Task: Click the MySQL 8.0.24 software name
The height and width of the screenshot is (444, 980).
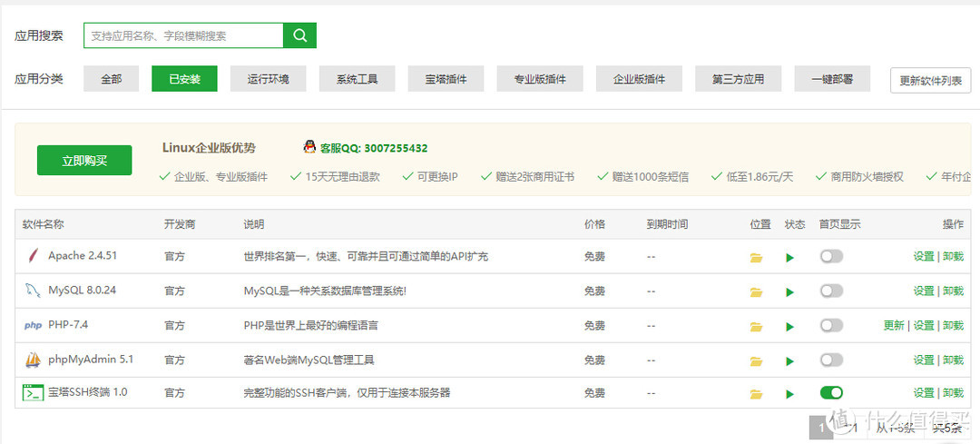Action: [83, 291]
